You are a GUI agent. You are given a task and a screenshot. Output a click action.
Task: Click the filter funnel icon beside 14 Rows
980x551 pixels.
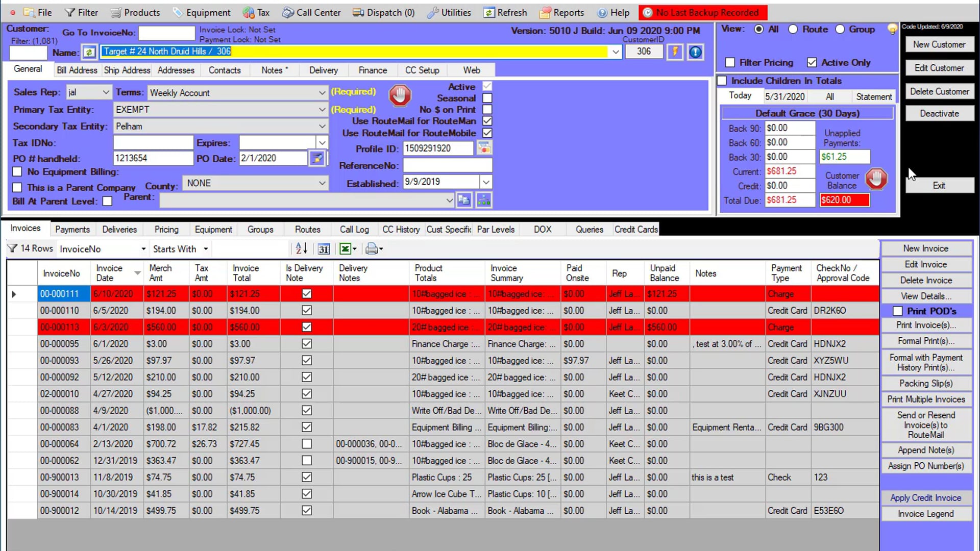tap(12, 248)
